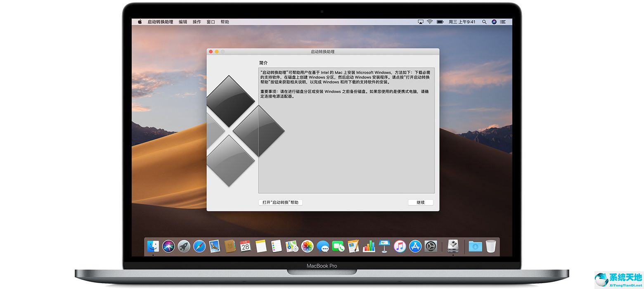Screen dimensions: 644x289
Task: Click 启动转换助理 window title bar text
Action: (x=323, y=52)
